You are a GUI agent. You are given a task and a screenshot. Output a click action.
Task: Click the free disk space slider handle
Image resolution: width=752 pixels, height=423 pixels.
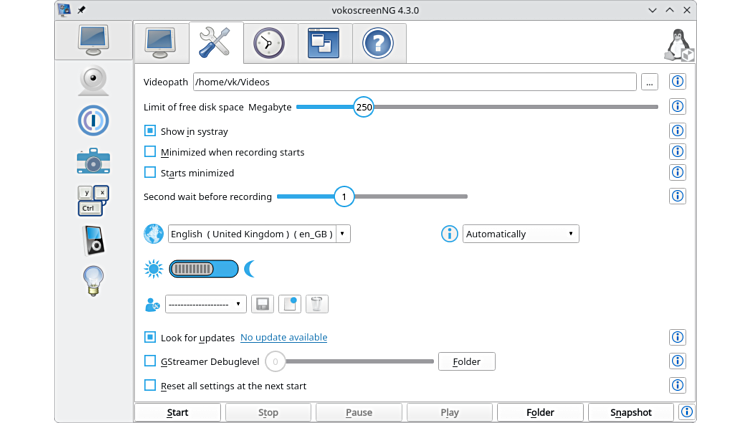(x=364, y=107)
